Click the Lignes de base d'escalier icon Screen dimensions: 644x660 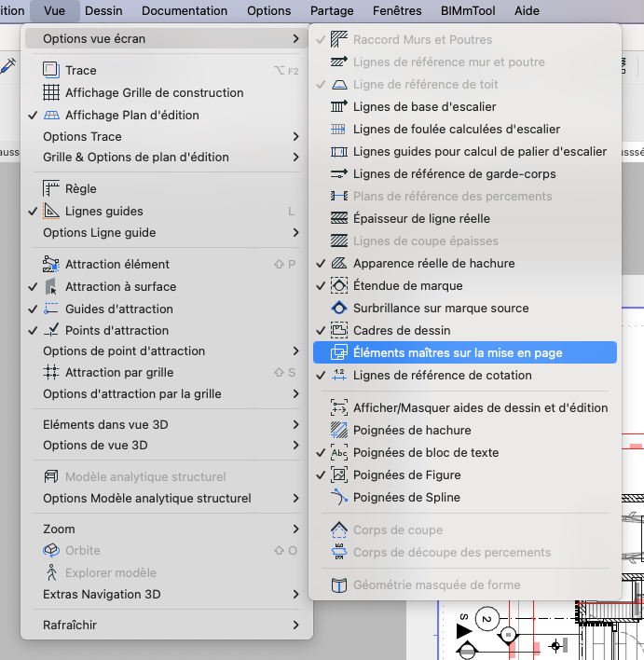click(x=339, y=106)
